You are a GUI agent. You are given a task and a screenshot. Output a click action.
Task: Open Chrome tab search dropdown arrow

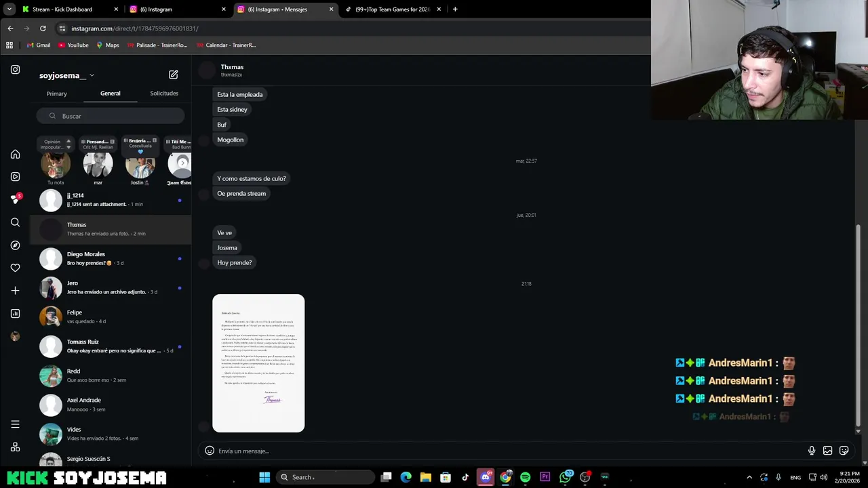tap(9, 9)
